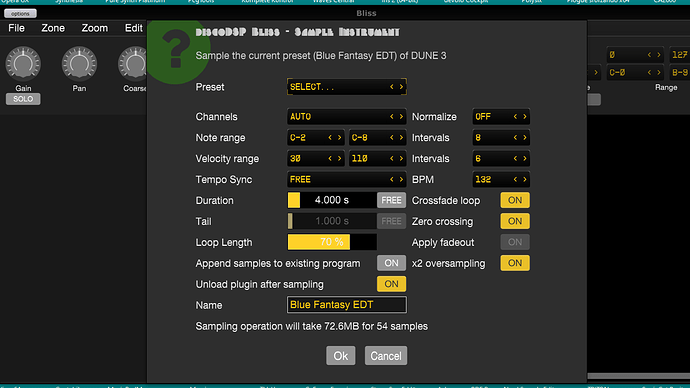
Task: Toggle Tail FREE button
Action: pos(391,221)
